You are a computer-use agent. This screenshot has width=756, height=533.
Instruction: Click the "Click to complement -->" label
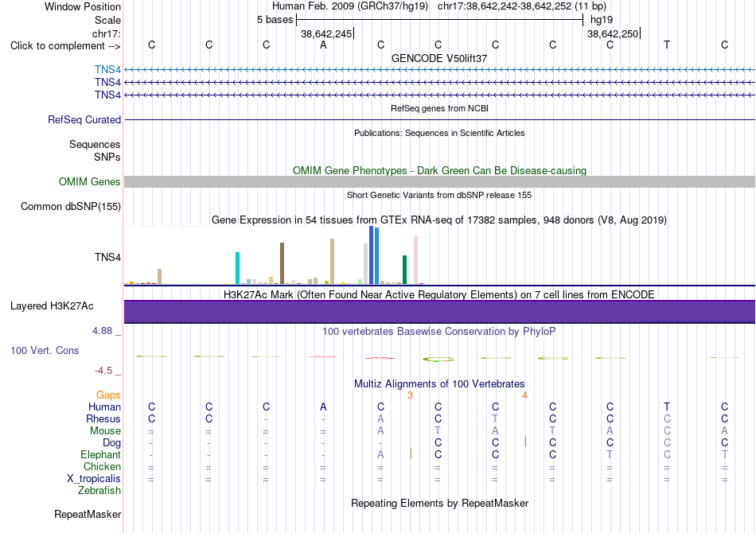[65, 46]
